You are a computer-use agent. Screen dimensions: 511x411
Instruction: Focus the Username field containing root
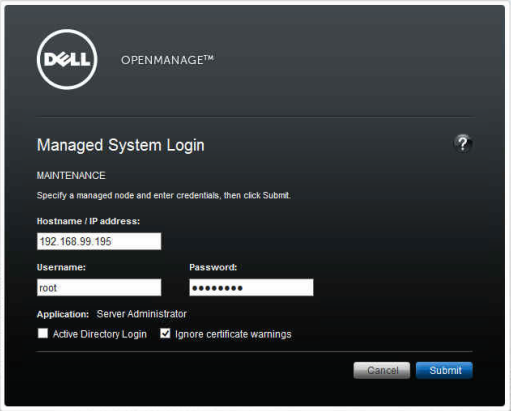(99, 287)
